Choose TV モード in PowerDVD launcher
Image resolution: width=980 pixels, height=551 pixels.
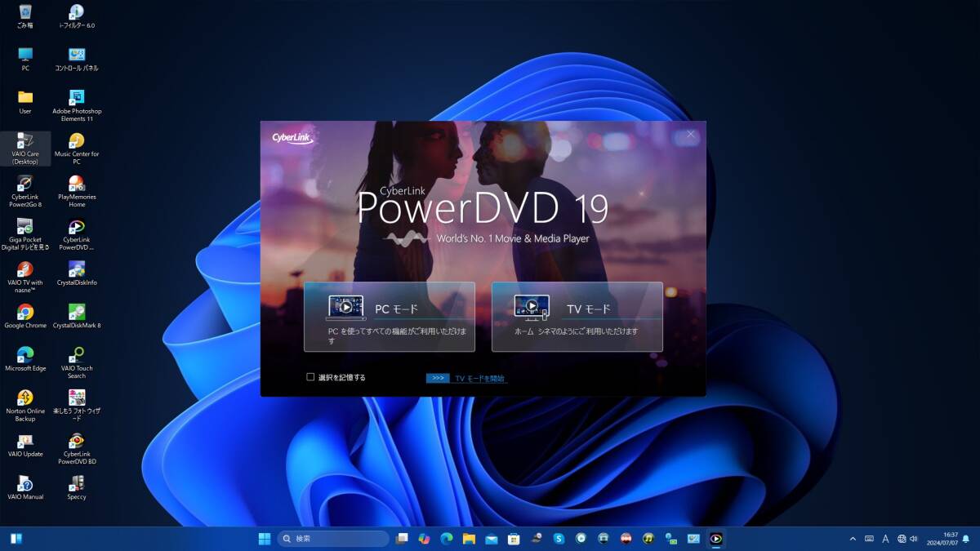click(577, 317)
